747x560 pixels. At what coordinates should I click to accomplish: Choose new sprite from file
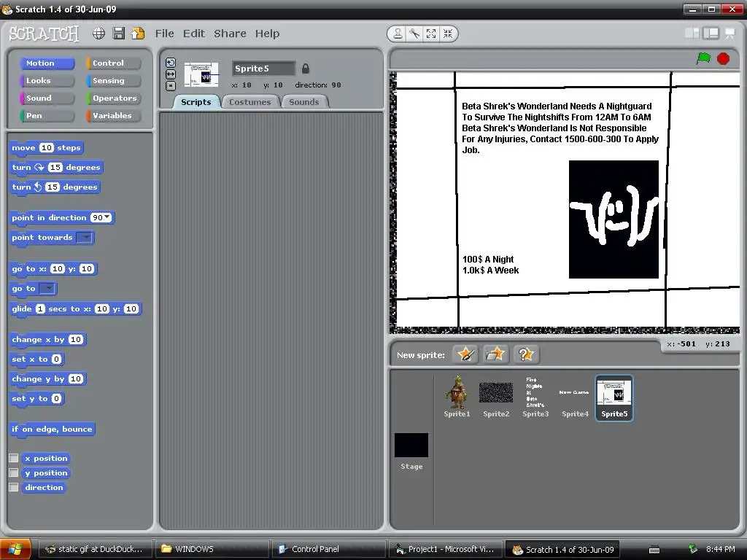pyautogui.click(x=495, y=354)
